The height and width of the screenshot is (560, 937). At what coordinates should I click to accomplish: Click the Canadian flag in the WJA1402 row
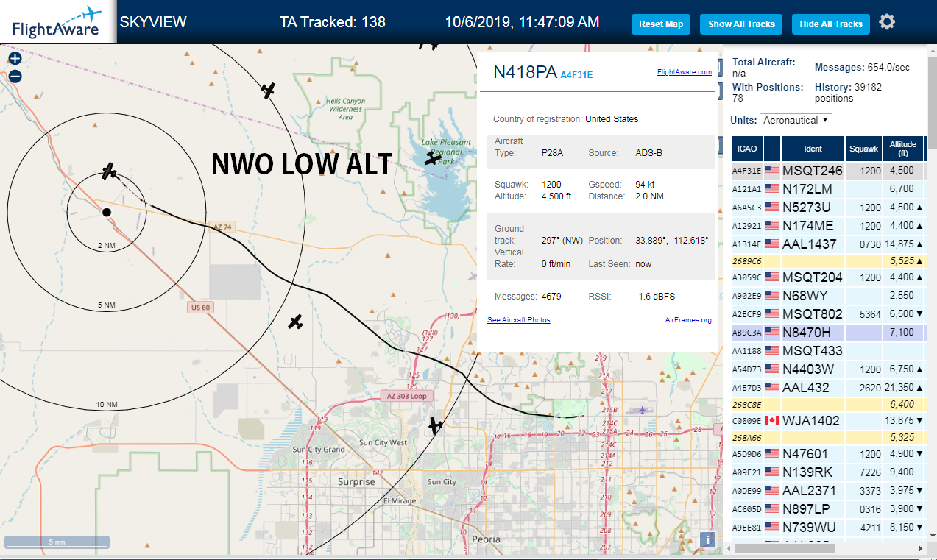tap(771, 421)
